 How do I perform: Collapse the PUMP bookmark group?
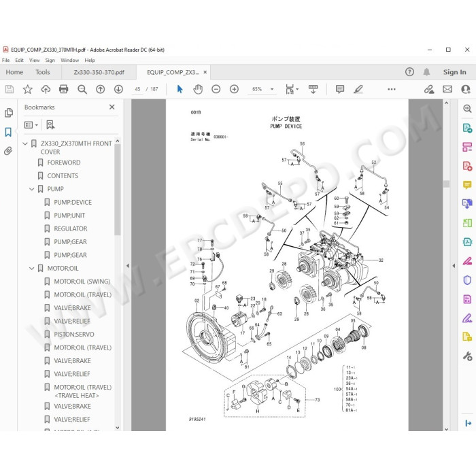(31, 189)
